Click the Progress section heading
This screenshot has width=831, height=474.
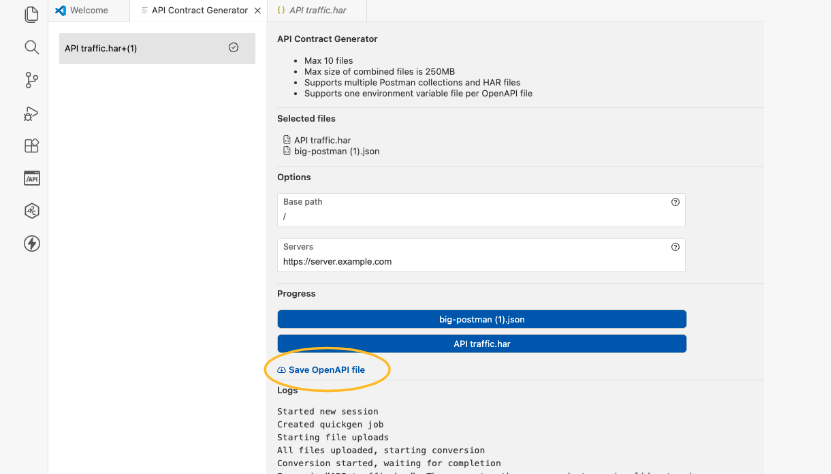coord(296,294)
